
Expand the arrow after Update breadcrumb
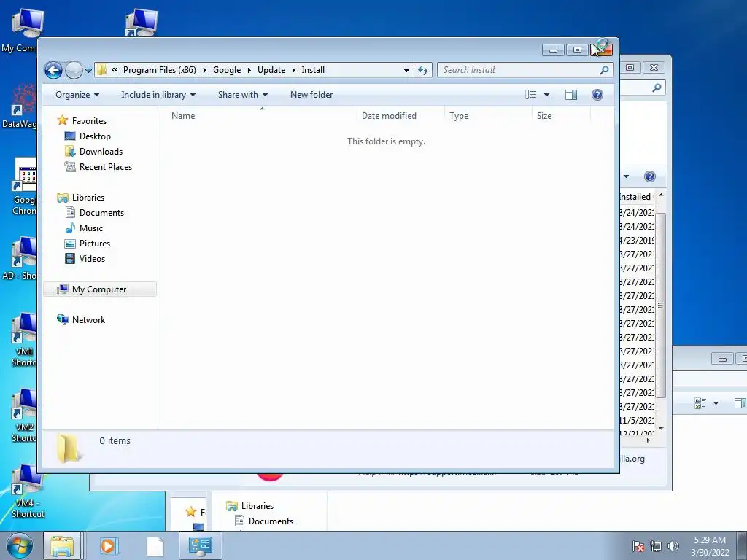tap(293, 70)
